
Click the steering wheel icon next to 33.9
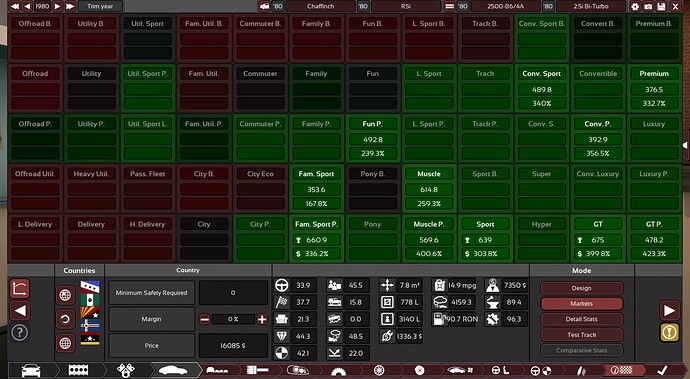click(x=282, y=285)
